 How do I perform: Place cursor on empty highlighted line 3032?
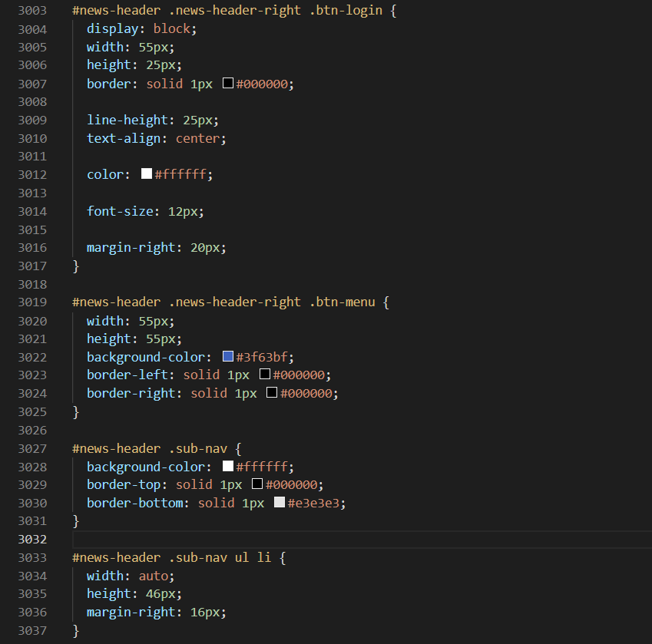click(362, 540)
